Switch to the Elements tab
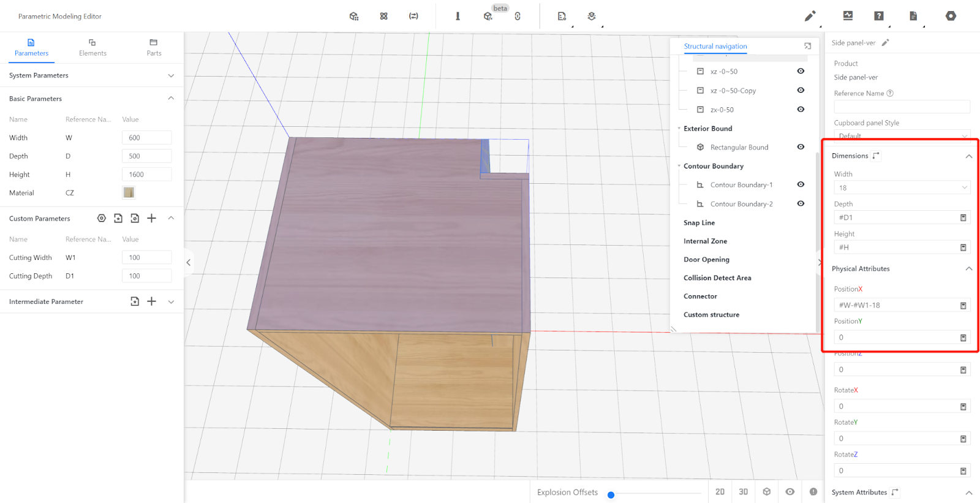 click(92, 47)
